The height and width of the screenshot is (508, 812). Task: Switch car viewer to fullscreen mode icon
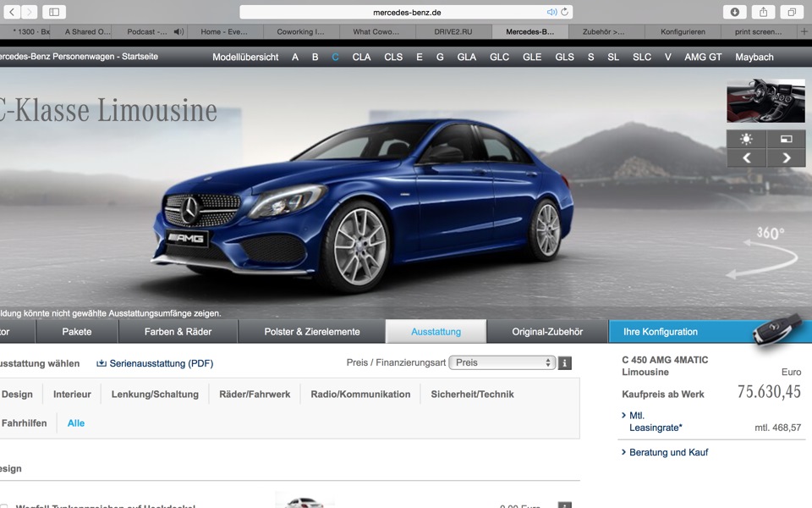(x=786, y=139)
